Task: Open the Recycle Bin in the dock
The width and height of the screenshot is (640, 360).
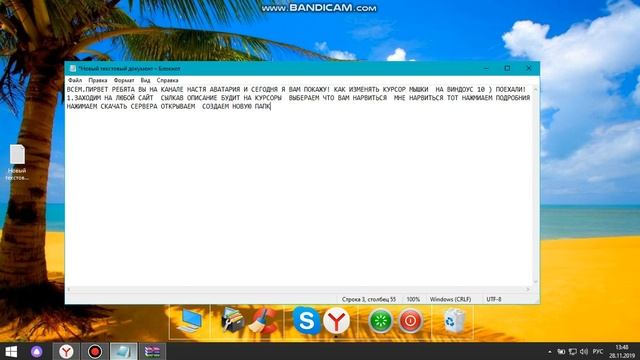Action: pos(454,321)
